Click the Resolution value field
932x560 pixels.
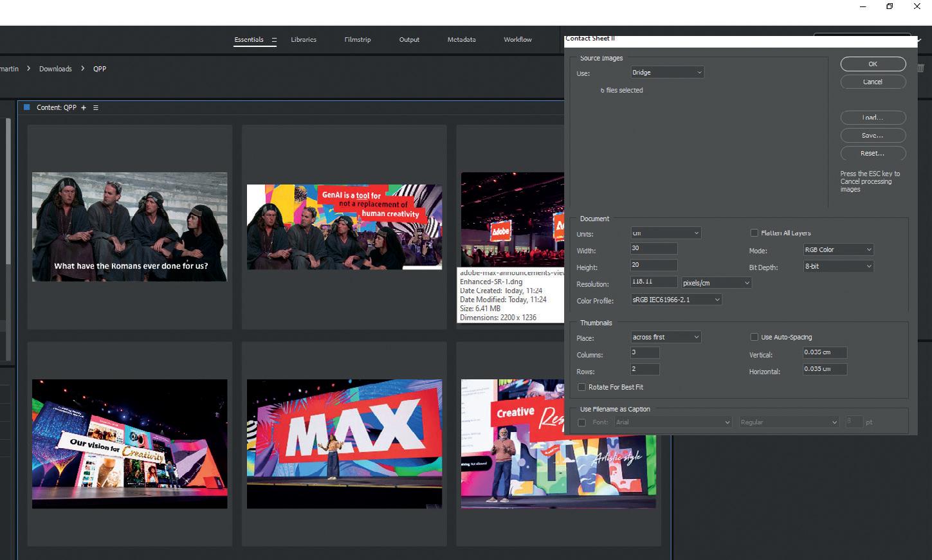pyautogui.click(x=653, y=282)
